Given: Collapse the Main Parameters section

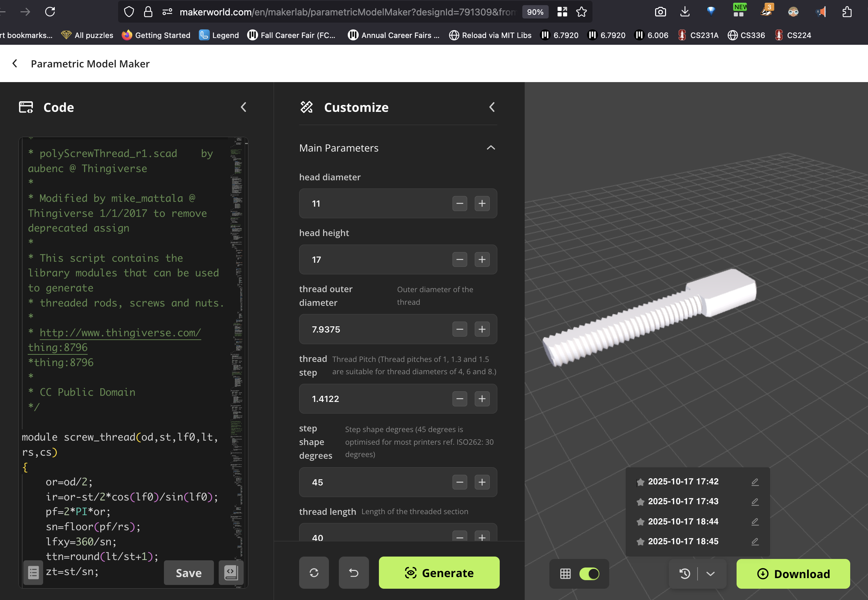Looking at the screenshot, I should pos(490,148).
